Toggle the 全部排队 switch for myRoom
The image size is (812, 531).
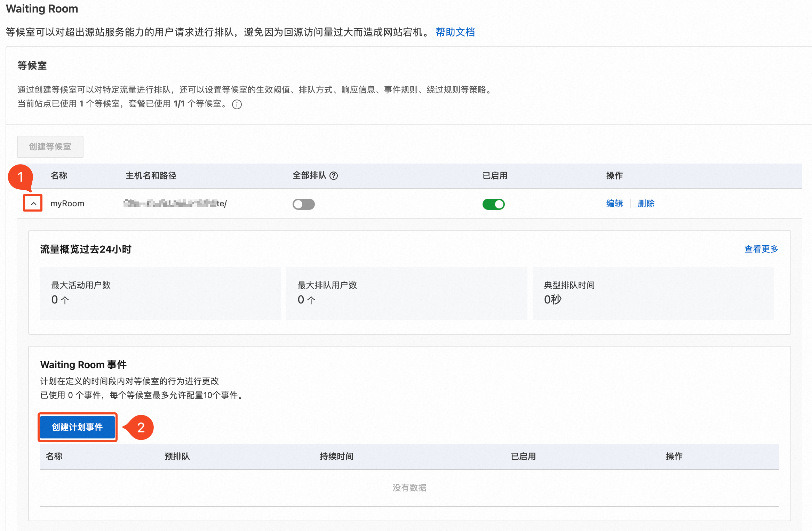coord(303,204)
